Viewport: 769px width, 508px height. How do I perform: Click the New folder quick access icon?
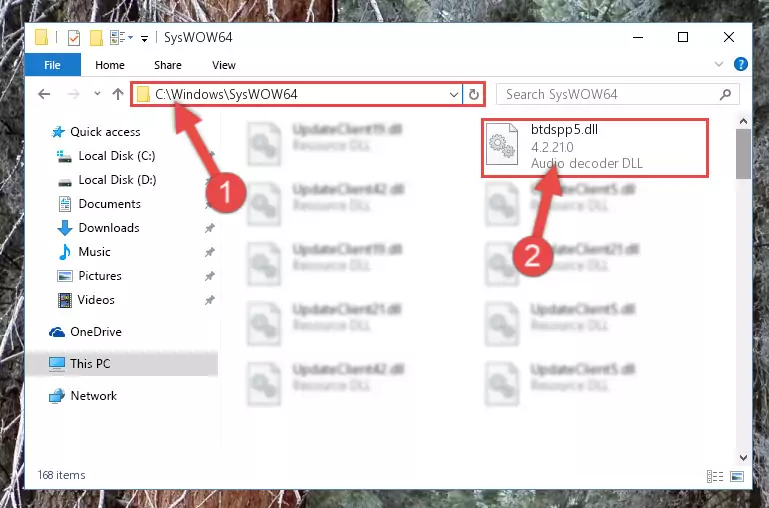[96, 38]
